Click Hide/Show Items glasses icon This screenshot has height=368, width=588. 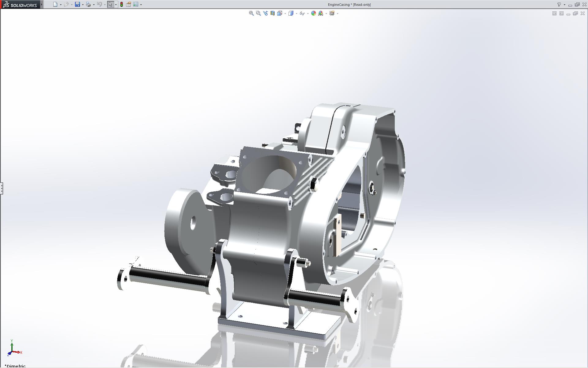coord(302,13)
